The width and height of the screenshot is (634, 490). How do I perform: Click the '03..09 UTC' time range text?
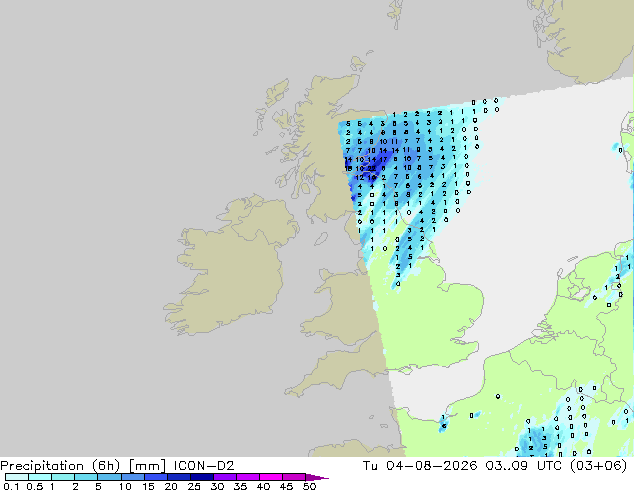[524, 466]
